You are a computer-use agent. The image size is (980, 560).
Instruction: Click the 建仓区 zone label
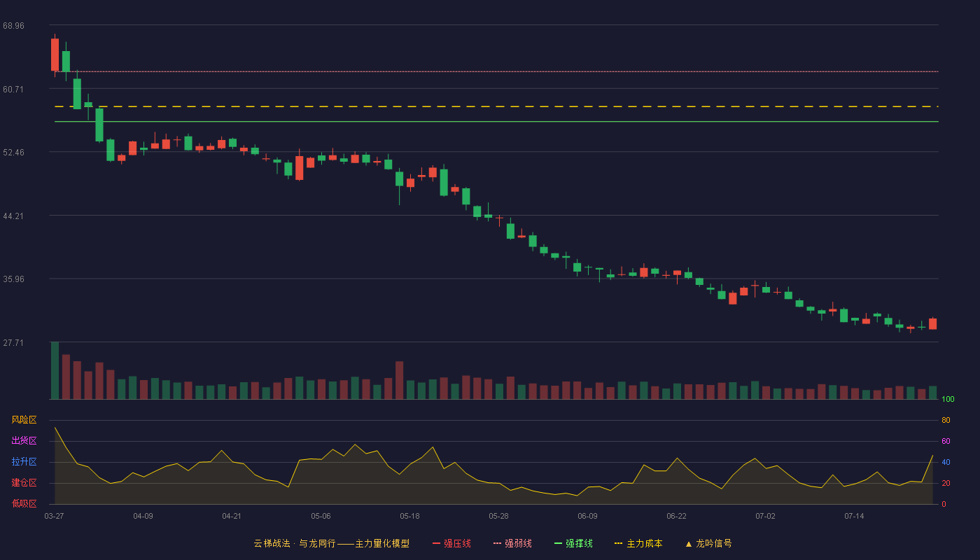24,483
